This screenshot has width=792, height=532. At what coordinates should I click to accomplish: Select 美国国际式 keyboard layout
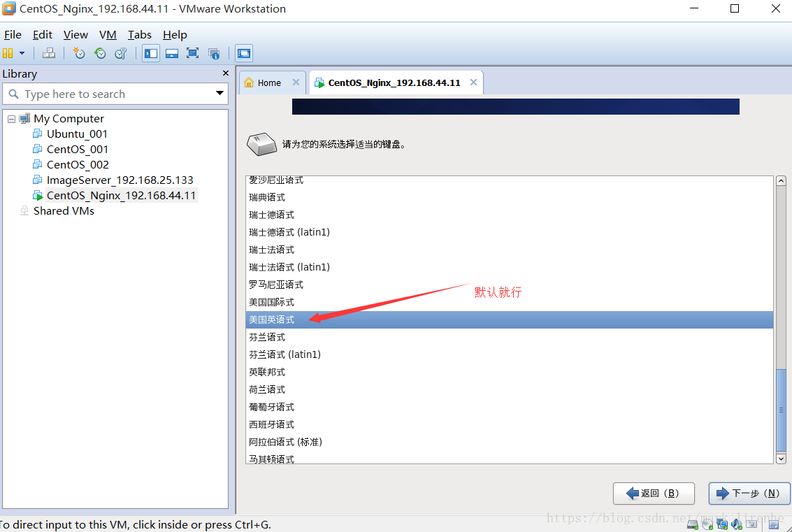[509, 302]
